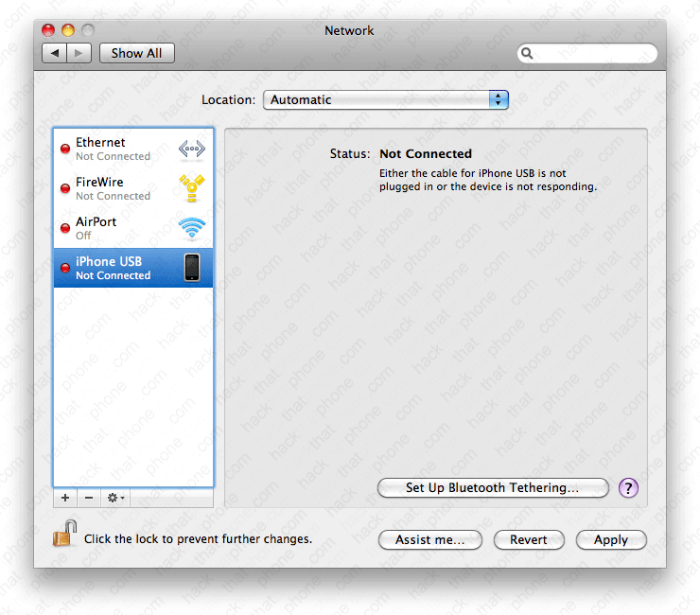Open help with the question mark button
This screenshot has height=615, width=700.
(628, 488)
